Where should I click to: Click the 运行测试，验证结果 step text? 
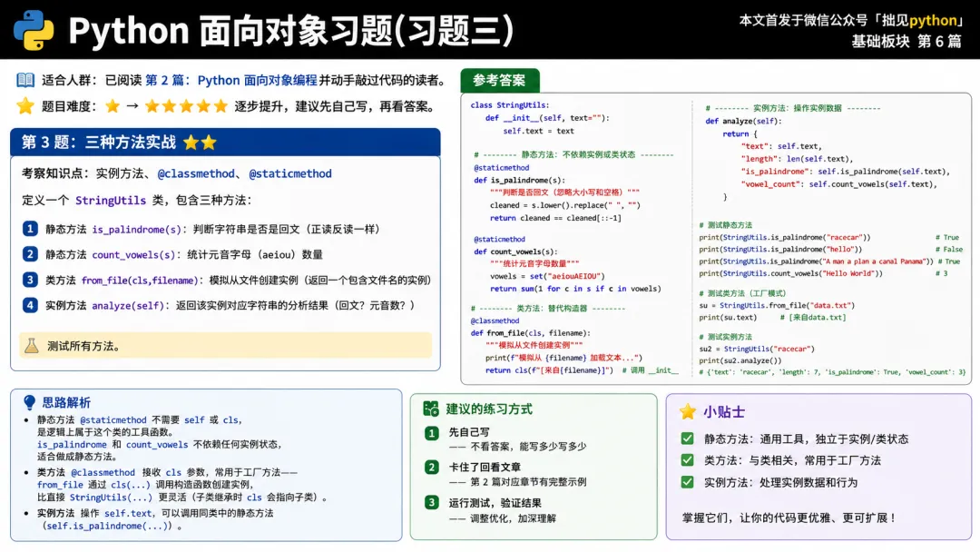tap(495, 503)
